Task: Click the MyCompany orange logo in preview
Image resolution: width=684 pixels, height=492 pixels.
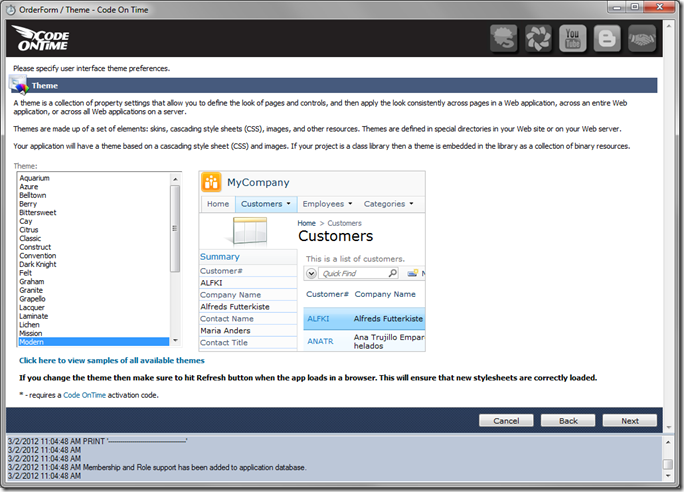Action: click(x=211, y=182)
